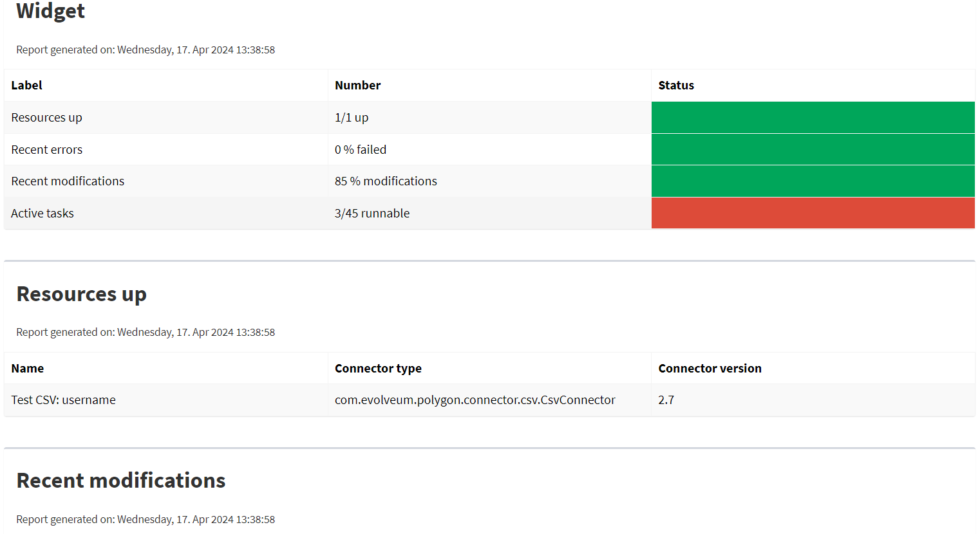This screenshot has width=980, height=534.
Task: Select the '3/45 runnable' value
Action: pos(372,214)
